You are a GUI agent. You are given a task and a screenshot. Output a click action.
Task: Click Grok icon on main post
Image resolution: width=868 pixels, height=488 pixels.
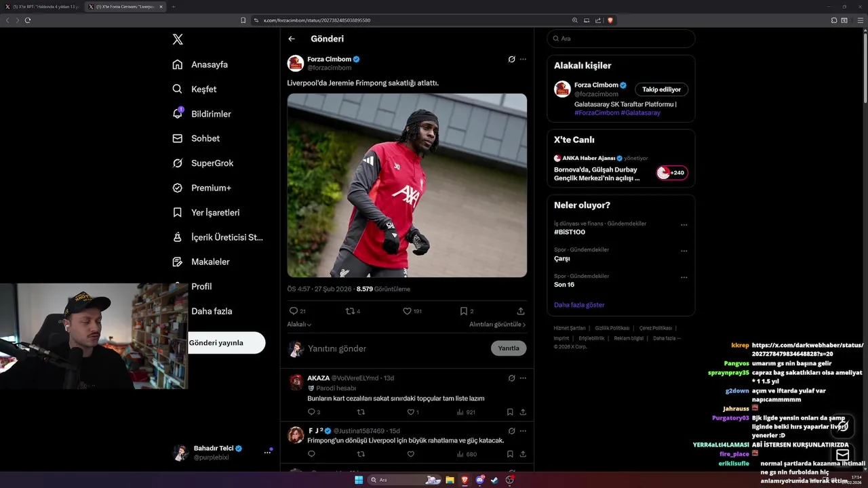(512, 59)
